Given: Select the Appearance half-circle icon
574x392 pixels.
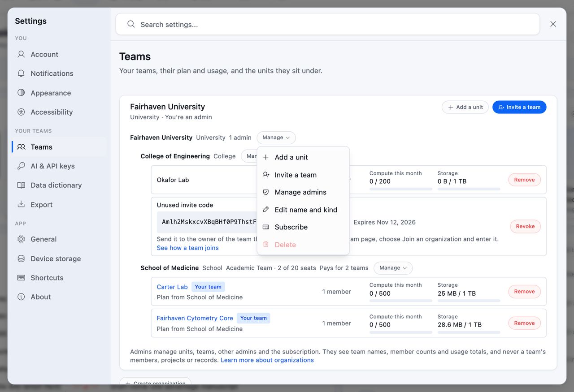Looking at the screenshot, I should coord(21,93).
